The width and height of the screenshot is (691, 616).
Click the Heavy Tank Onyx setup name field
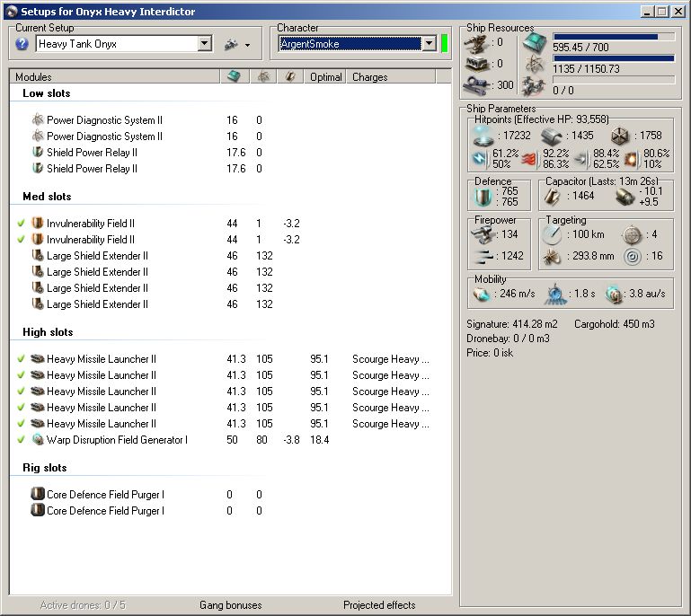click(x=117, y=44)
